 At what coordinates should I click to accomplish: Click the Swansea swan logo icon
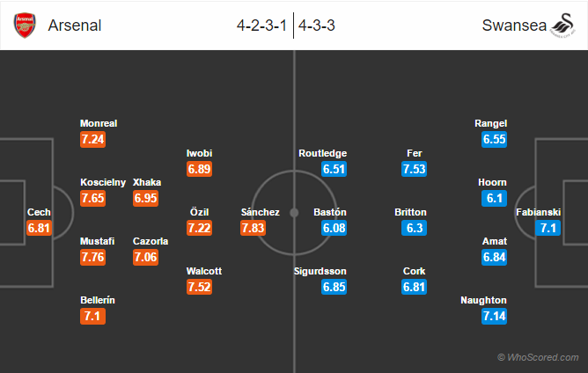[562, 26]
